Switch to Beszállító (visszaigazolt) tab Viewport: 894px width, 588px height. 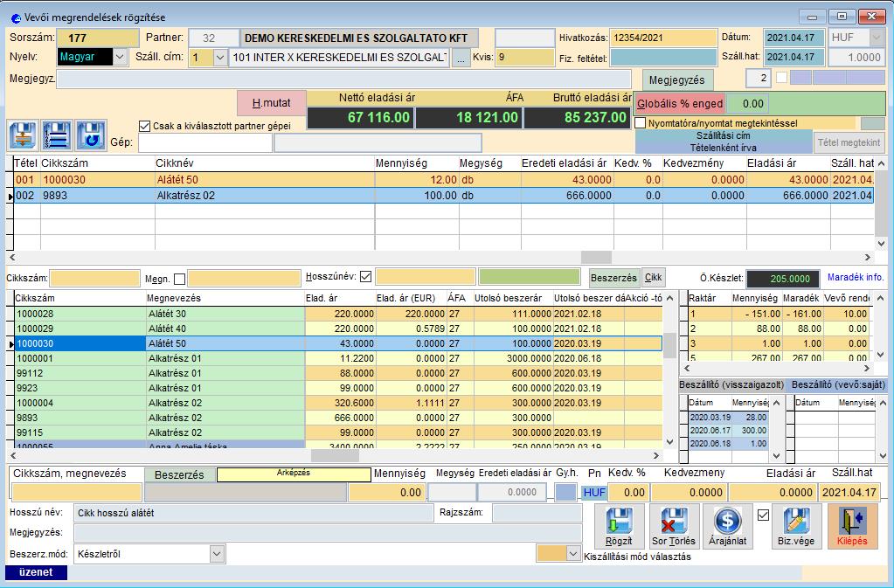pyautogui.click(x=731, y=384)
